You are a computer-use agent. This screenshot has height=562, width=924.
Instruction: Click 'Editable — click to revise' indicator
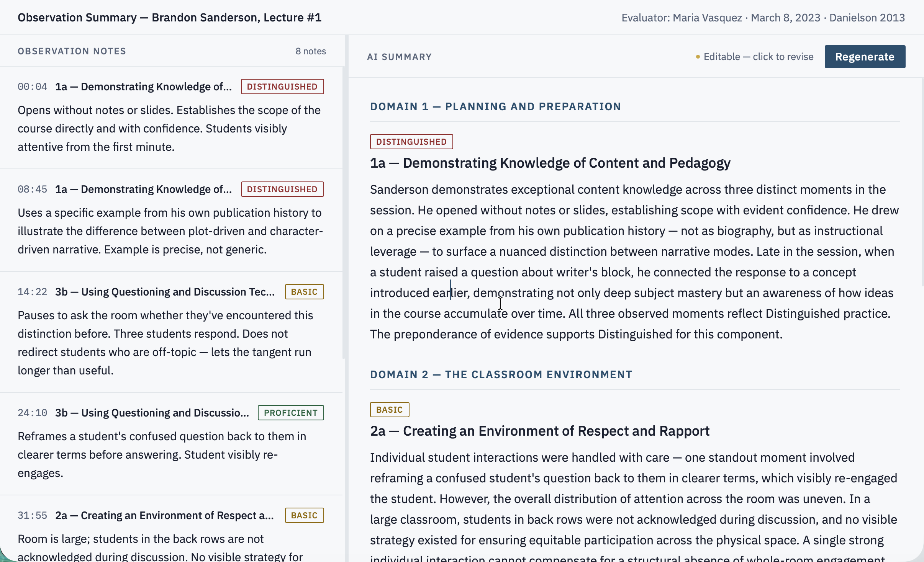click(755, 57)
